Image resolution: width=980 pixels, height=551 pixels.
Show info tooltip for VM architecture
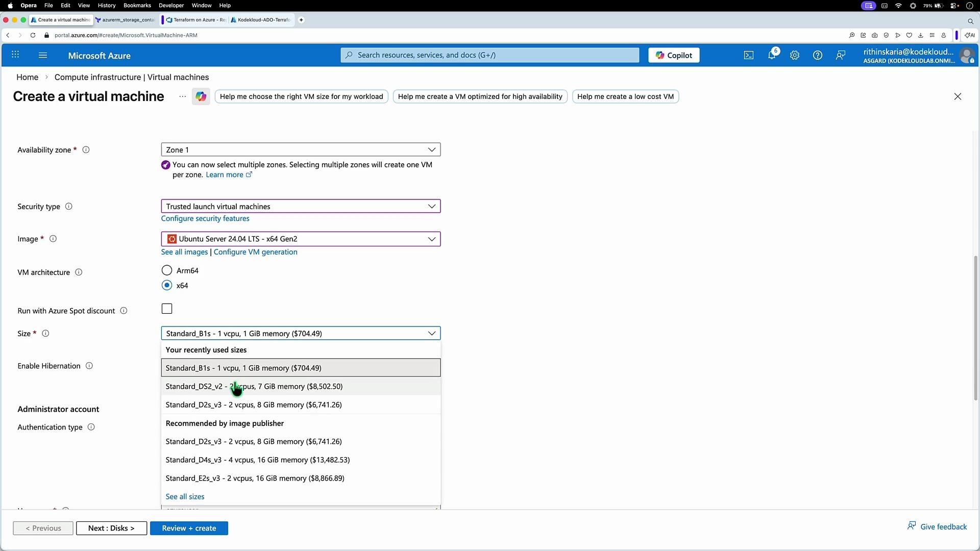coord(79,272)
